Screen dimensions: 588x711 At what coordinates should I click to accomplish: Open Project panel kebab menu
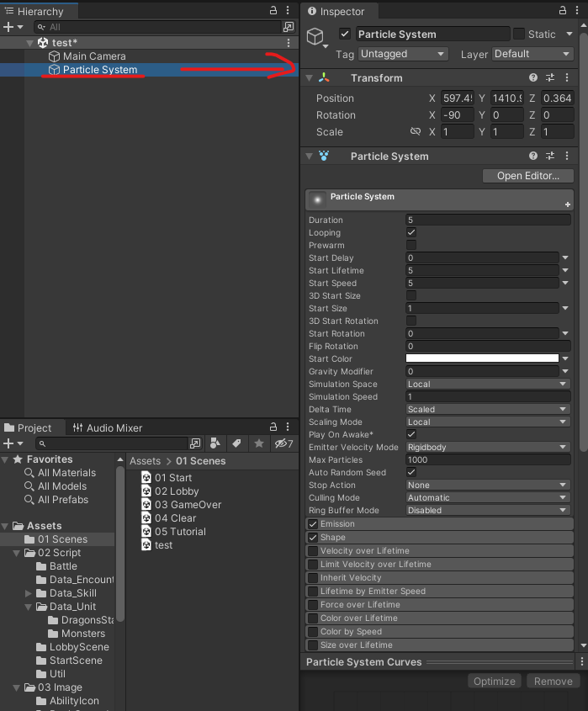[288, 427]
